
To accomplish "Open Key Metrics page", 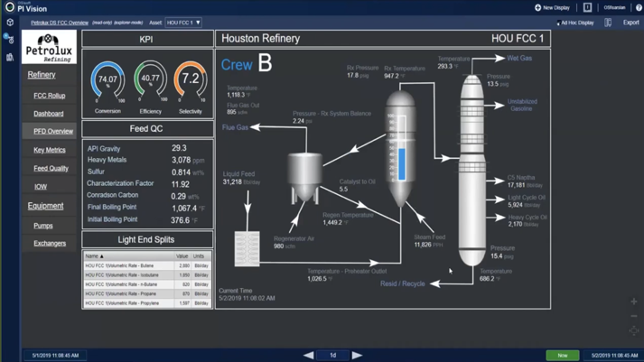I will point(50,150).
